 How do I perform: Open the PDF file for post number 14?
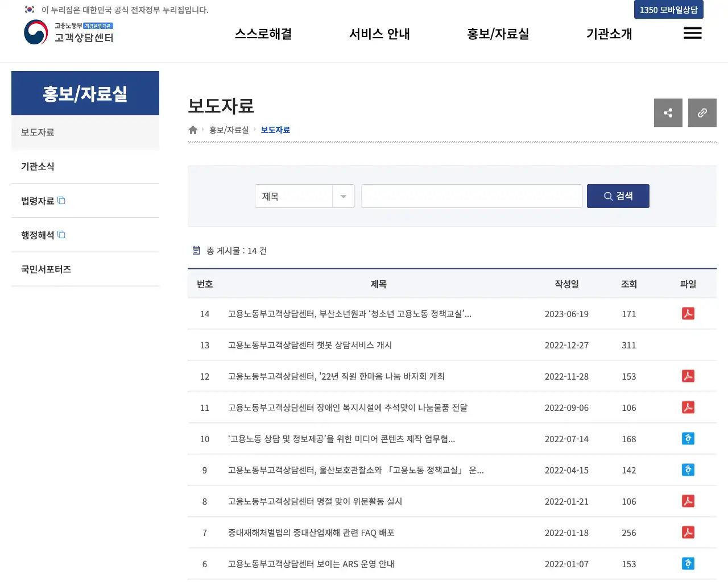688,313
